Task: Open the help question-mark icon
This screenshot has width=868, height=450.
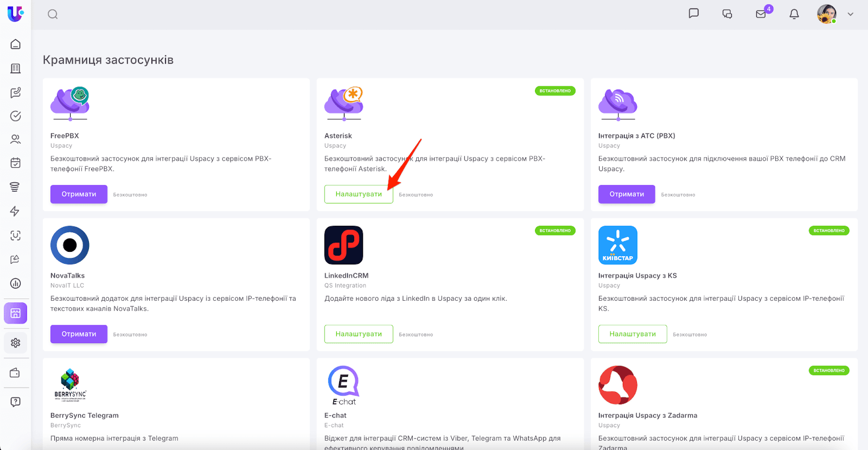Action: tap(16, 402)
